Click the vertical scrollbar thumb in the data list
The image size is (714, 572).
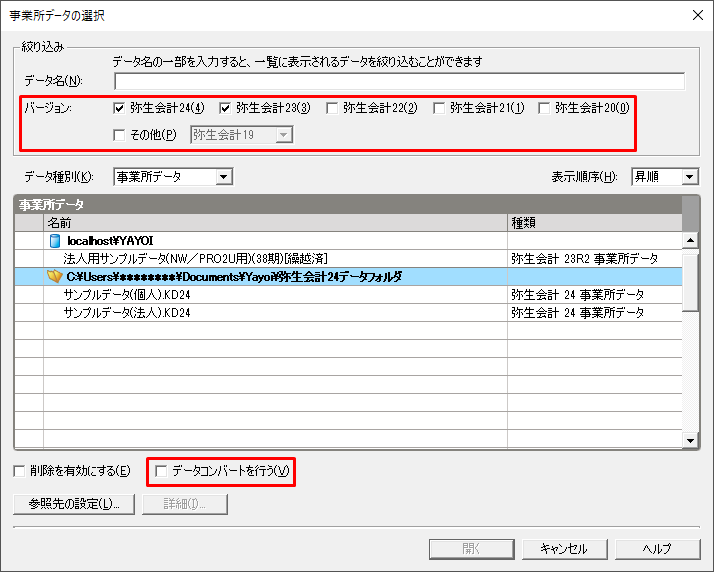pyautogui.click(x=690, y=281)
